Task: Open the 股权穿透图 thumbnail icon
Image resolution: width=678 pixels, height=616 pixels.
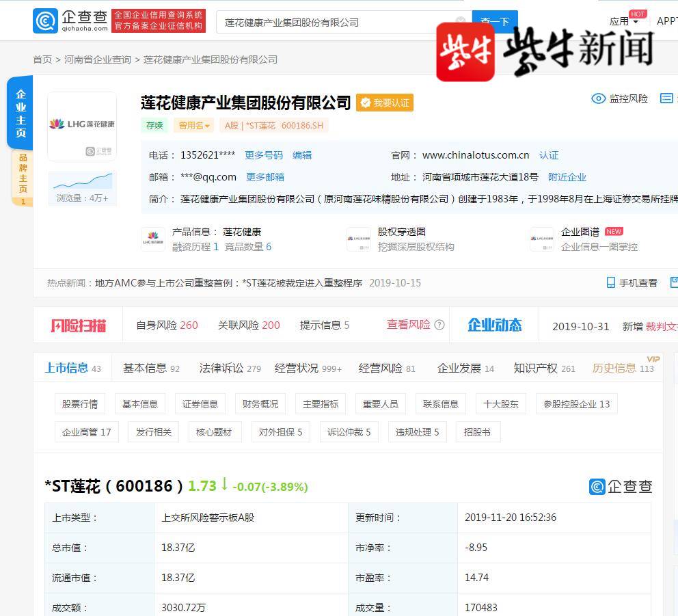Action: [x=358, y=239]
